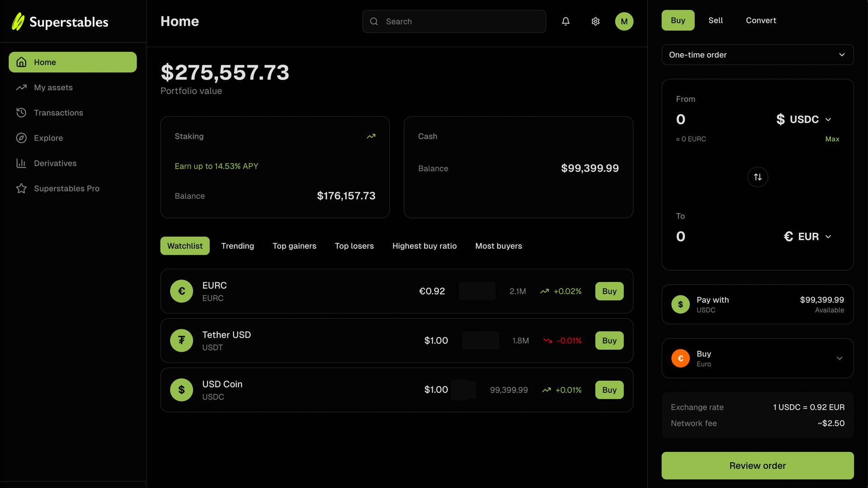
Task: Open the USDC currency selector
Action: point(804,119)
